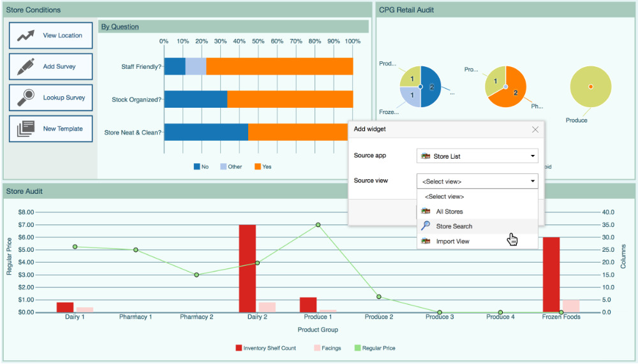Viewport: 638px width, 364px height.
Task: Click the Import View option icon
Action: point(426,241)
